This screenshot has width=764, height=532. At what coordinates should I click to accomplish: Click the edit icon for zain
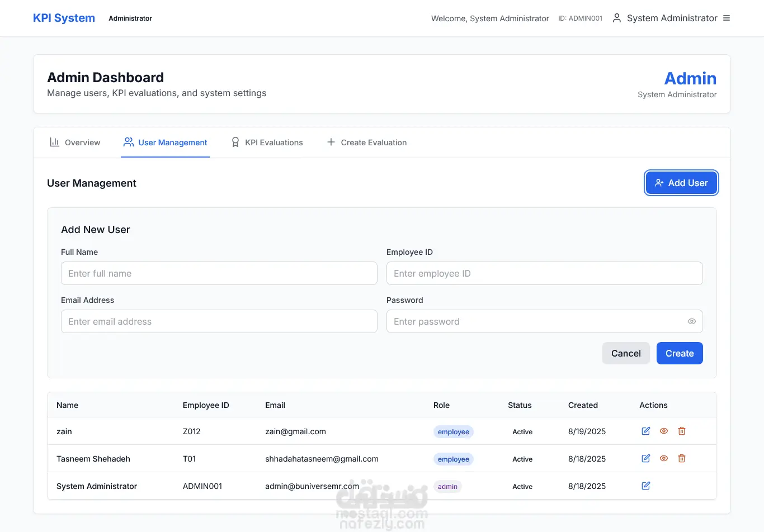(646, 431)
